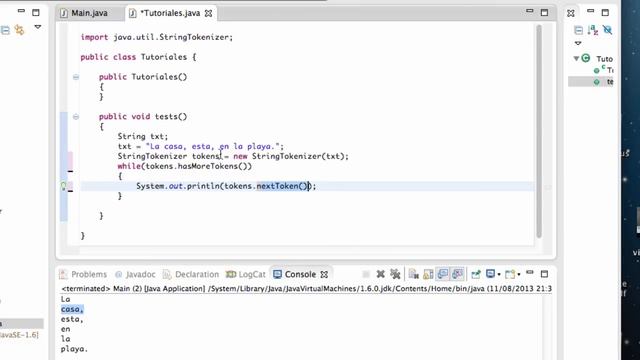Toggle show console on standard error change
The height and width of the screenshot is (360, 640).
(458, 274)
